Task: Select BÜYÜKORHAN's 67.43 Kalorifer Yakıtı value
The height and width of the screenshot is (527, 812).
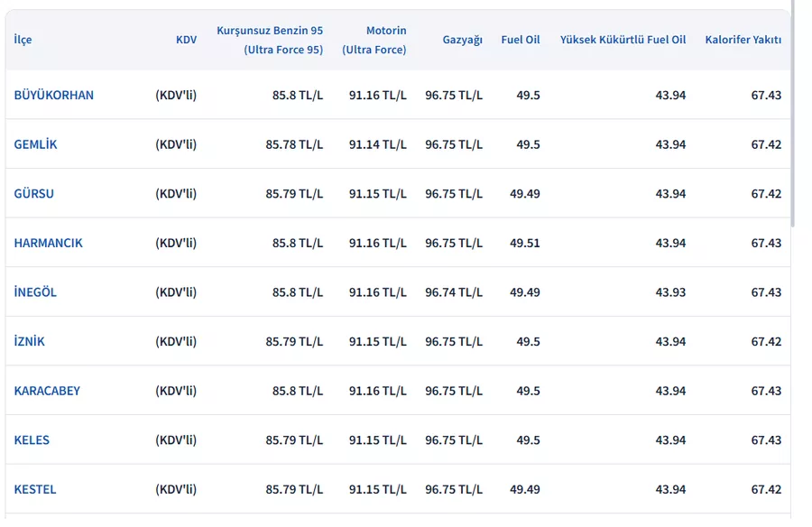Action: pos(766,96)
